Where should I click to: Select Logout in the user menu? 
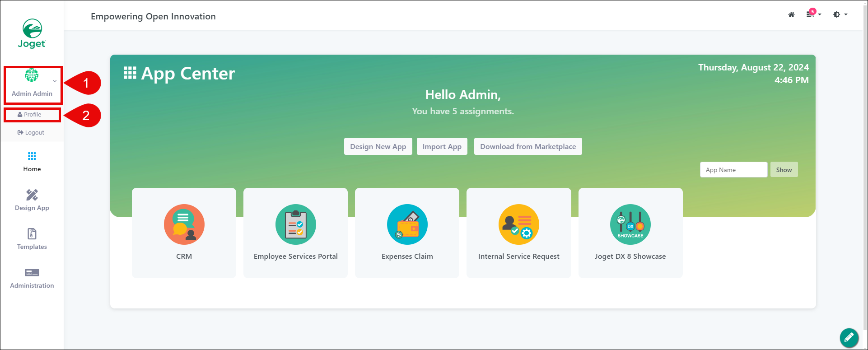tap(31, 133)
